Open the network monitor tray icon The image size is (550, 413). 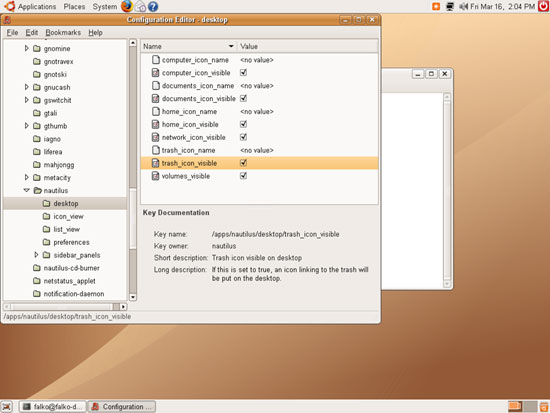tap(450, 6)
